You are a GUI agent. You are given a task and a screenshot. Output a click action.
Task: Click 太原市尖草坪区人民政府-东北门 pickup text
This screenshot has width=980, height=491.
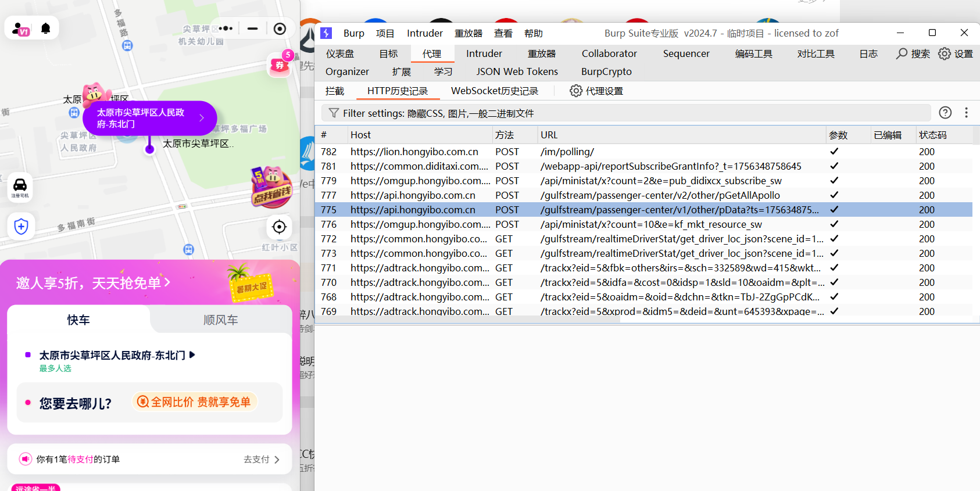tap(112, 355)
